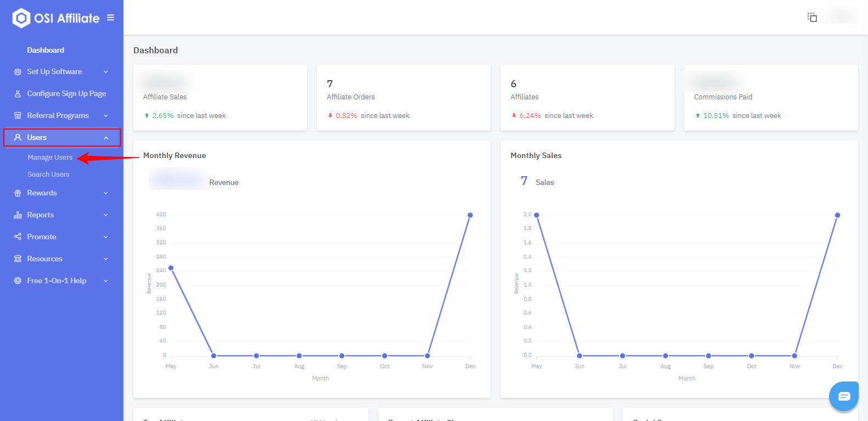
Task: Expand the Rewards chevron
Action: (106, 193)
